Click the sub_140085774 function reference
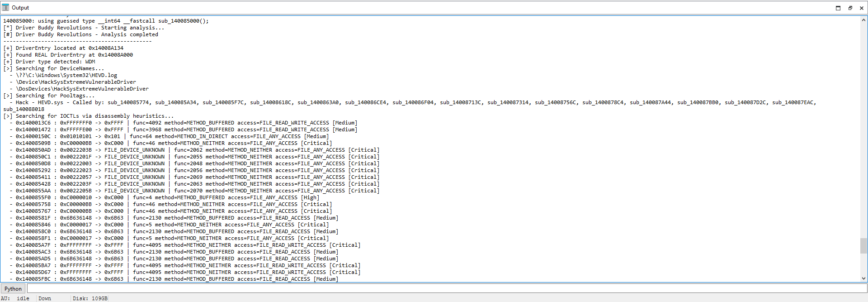This screenshot has height=302, width=868. 128,102
